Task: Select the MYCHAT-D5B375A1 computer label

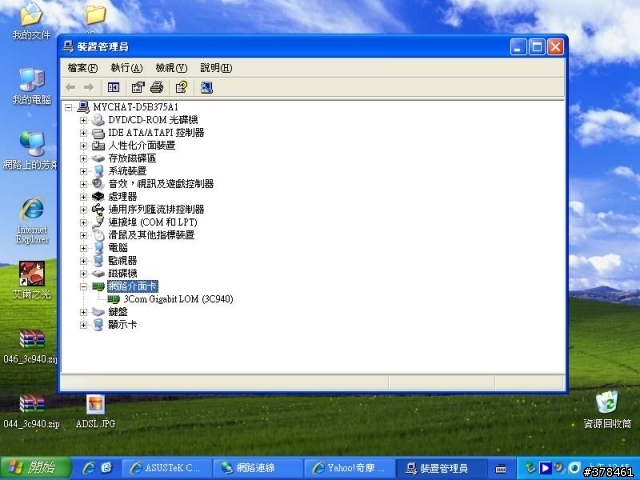Action: (136, 107)
